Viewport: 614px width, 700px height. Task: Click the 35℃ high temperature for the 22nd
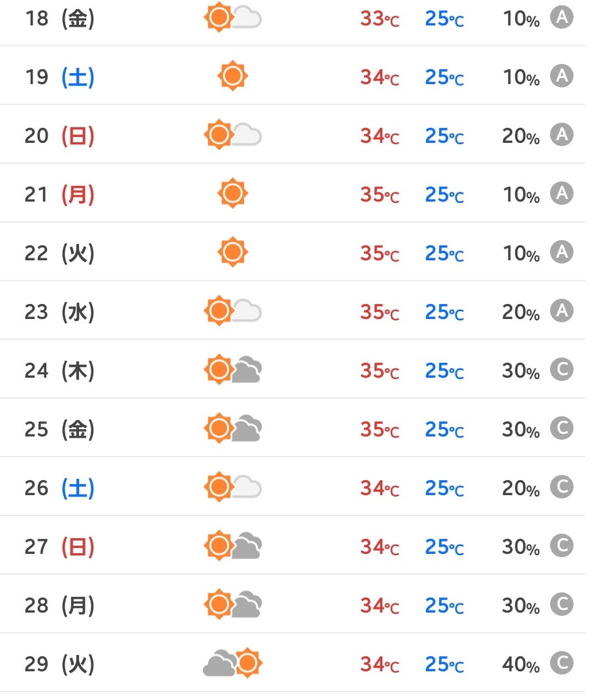click(380, 253)
